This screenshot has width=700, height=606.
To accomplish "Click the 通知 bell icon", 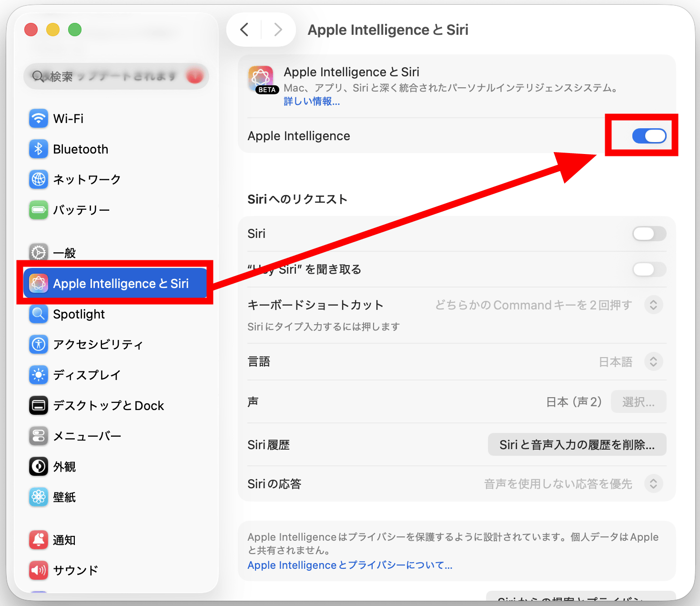I will (x=39, y=540).
